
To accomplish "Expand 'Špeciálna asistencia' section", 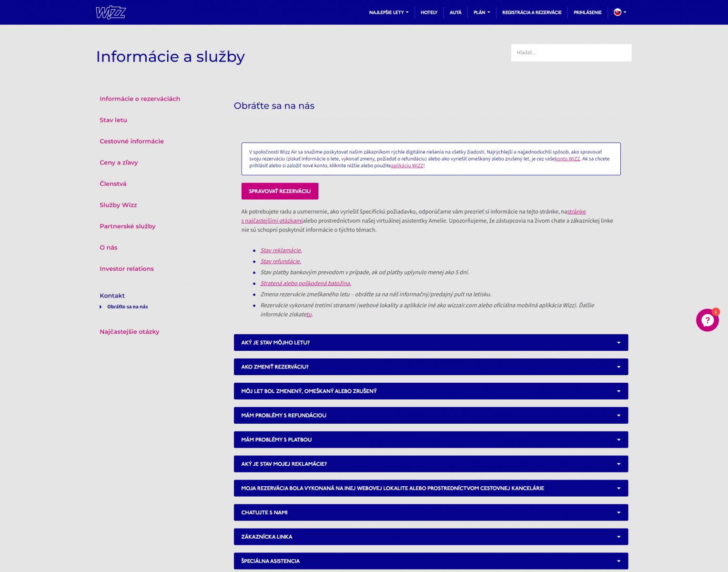I will pos(431,561).
